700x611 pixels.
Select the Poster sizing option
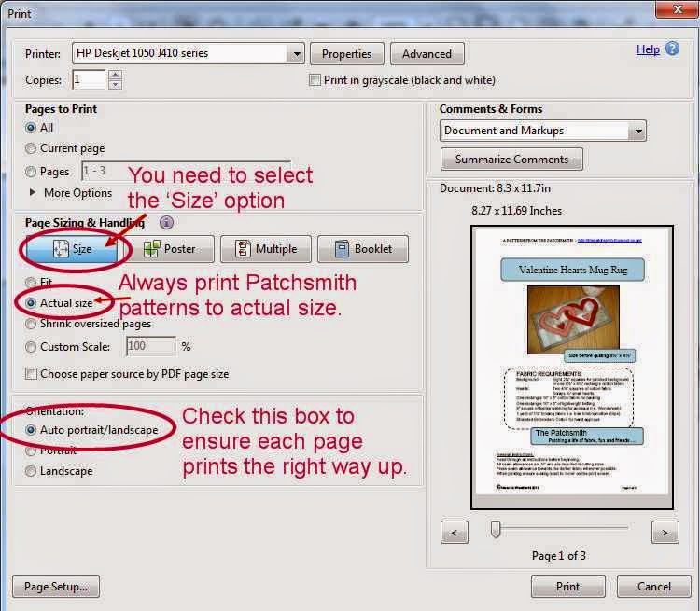[x=171, y=248]
